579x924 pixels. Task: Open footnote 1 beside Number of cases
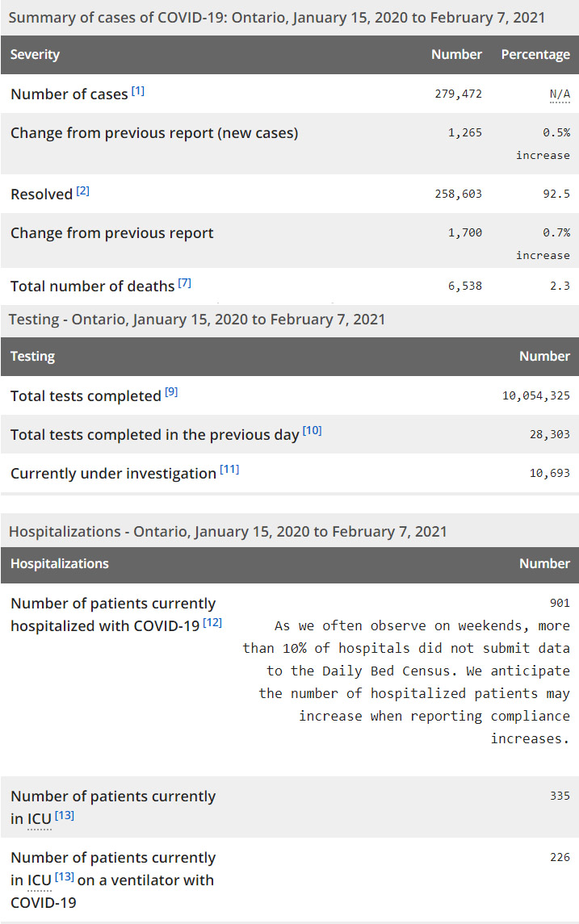(x=138, y=91)
